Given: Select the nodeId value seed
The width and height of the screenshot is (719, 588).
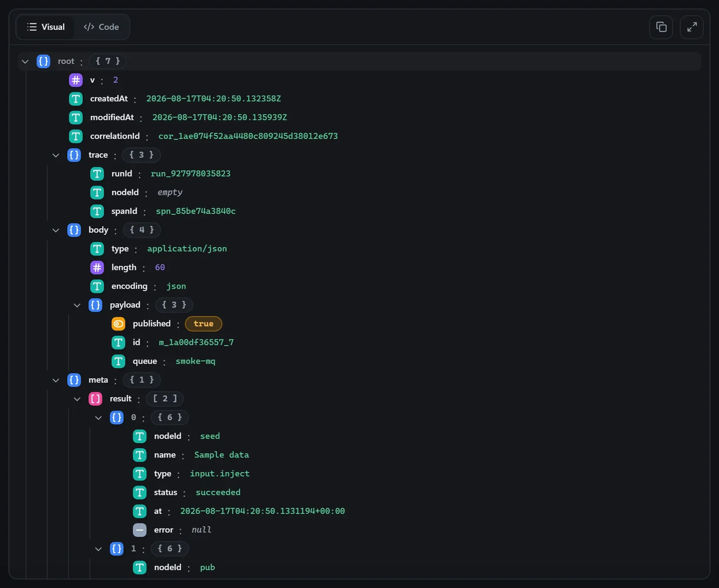Looking at the screenshot, I should click(210, 436).
